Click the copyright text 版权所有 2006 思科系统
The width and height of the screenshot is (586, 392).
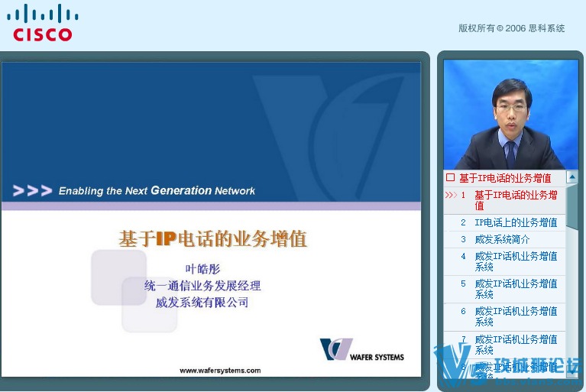(512, 28)
